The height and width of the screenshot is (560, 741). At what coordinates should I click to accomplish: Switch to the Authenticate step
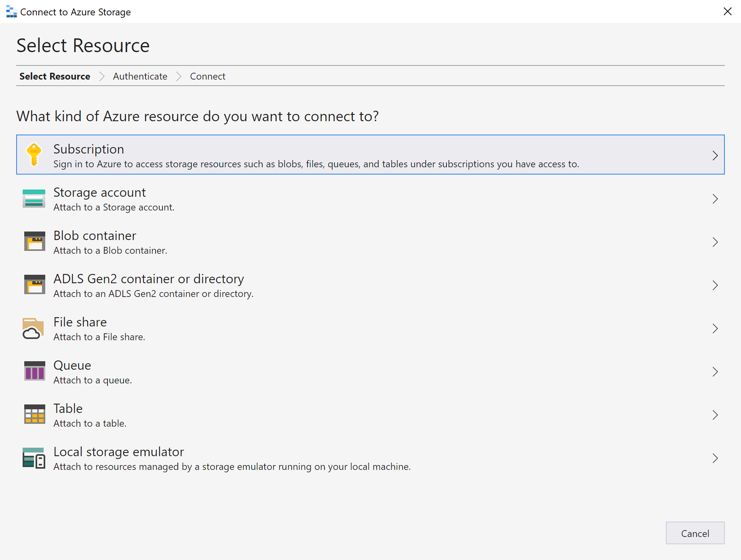tap(140, 76)
